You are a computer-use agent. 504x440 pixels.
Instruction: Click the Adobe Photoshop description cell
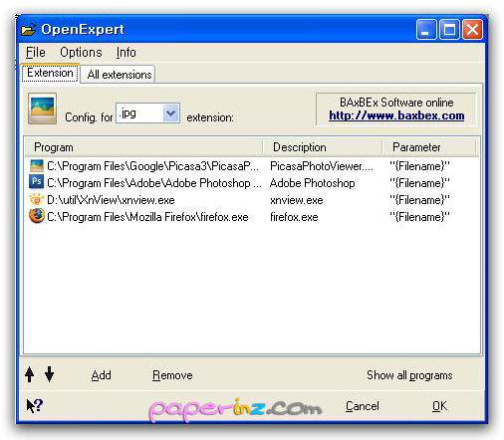tap(312, 183)
